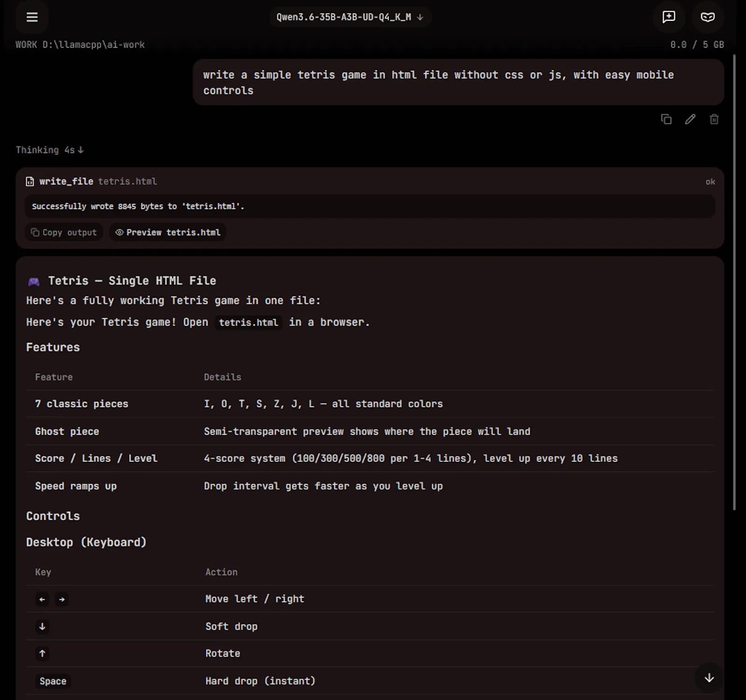
Task: Click the 'Controls' heading
Action: (53, 516)
